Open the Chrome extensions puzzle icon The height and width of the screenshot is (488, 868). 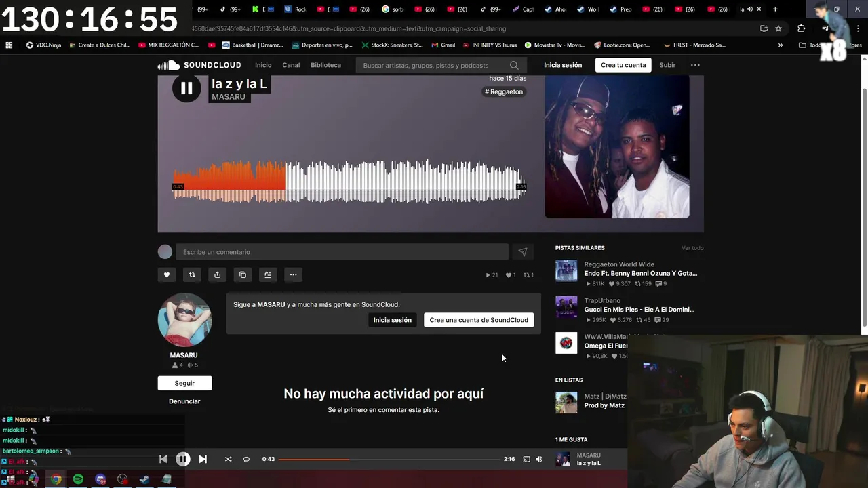[801, 28]
